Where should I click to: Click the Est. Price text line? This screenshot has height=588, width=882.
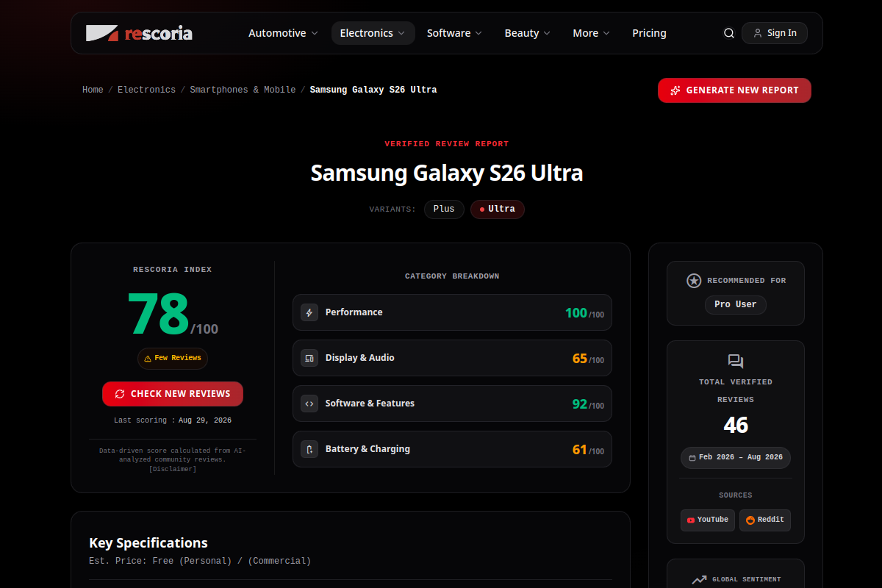point(200,562)
